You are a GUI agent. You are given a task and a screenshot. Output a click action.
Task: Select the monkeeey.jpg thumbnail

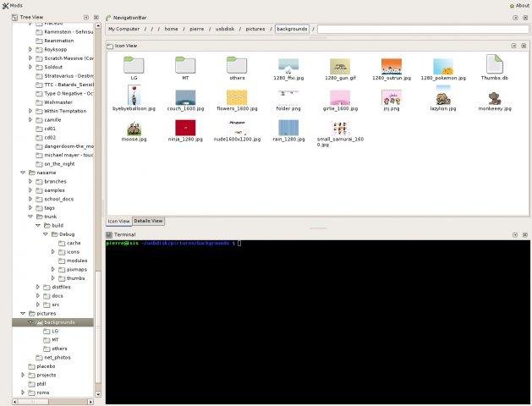(495, 98)
